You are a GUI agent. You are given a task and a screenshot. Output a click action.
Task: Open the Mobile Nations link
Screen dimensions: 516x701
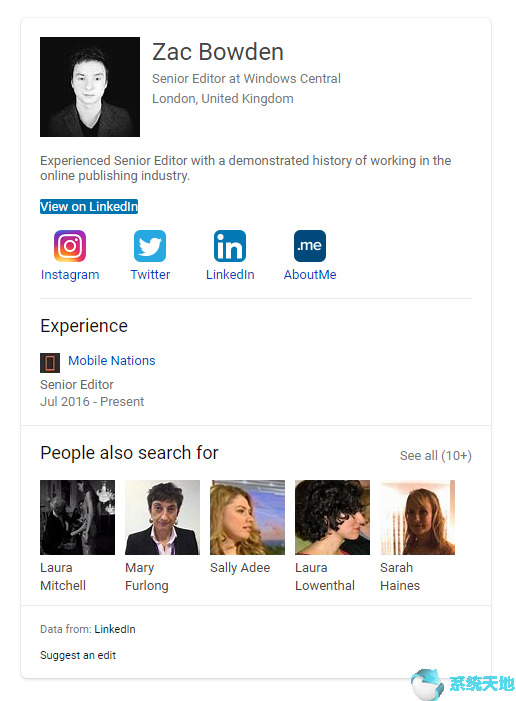coord(112,360)
